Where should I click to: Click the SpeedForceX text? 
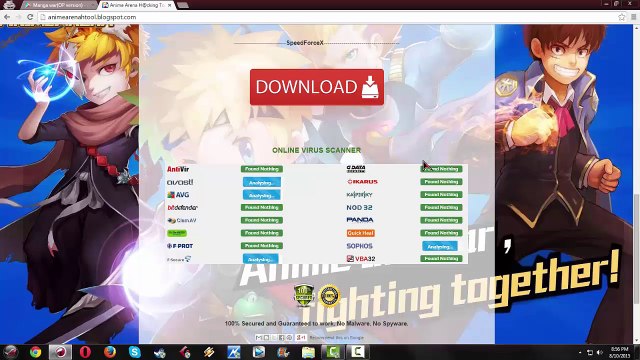coord(305,43)
